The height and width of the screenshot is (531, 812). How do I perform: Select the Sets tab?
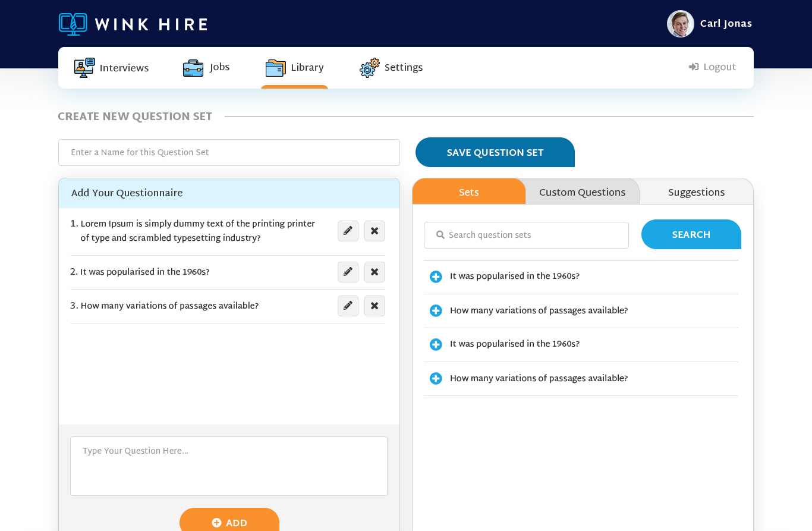coord(468,192)
